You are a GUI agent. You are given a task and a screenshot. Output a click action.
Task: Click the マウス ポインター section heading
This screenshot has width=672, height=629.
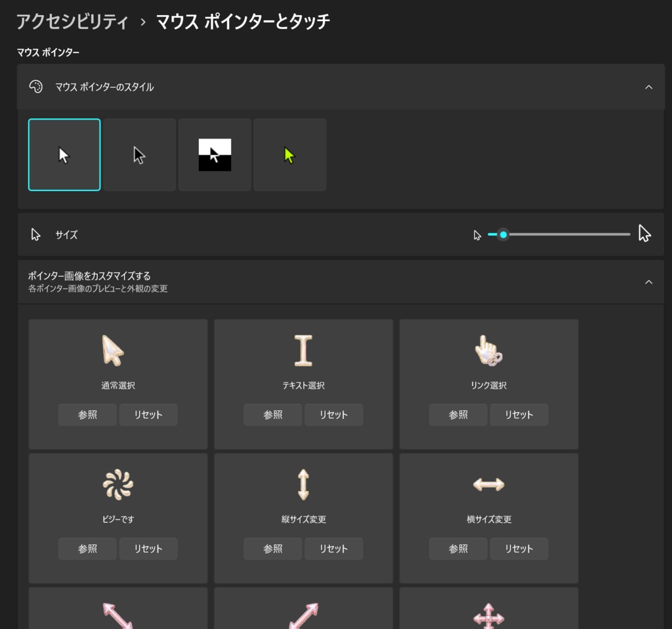point(48,53)
